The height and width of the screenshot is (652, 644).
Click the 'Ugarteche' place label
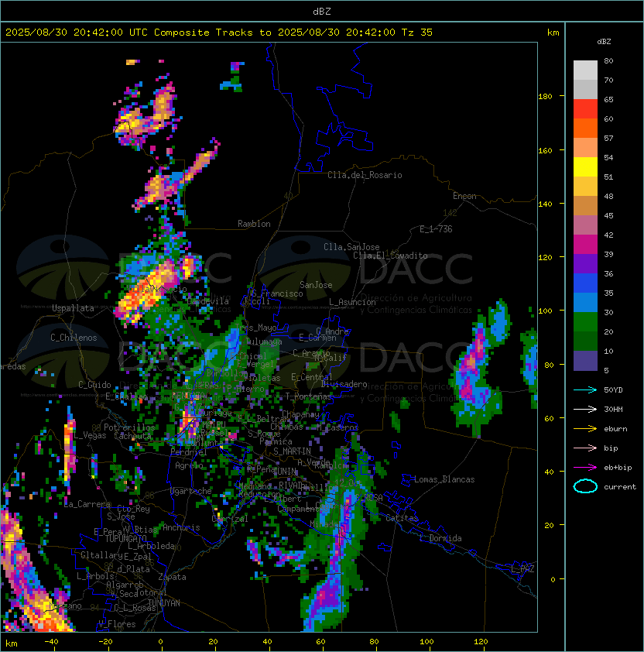191,491
